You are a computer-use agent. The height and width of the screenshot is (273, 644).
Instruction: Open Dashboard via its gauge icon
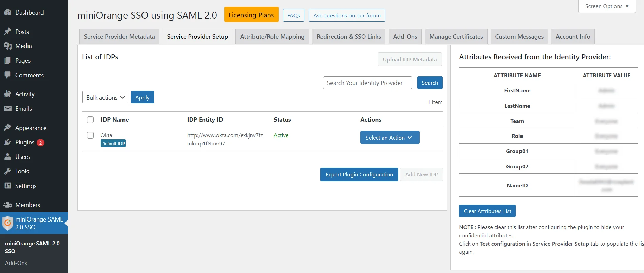pyautogui.click(x=8, y=13)
